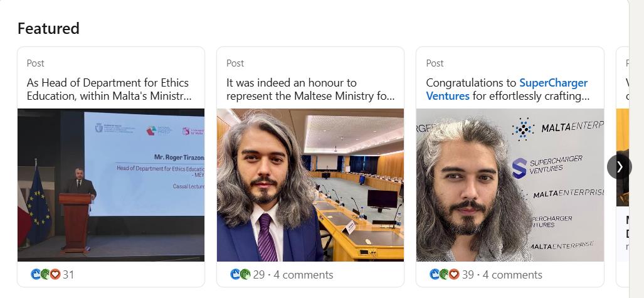Click the like reaction icon on the 31-reaction post
The image size is (644, 298).
coord(36,274)
